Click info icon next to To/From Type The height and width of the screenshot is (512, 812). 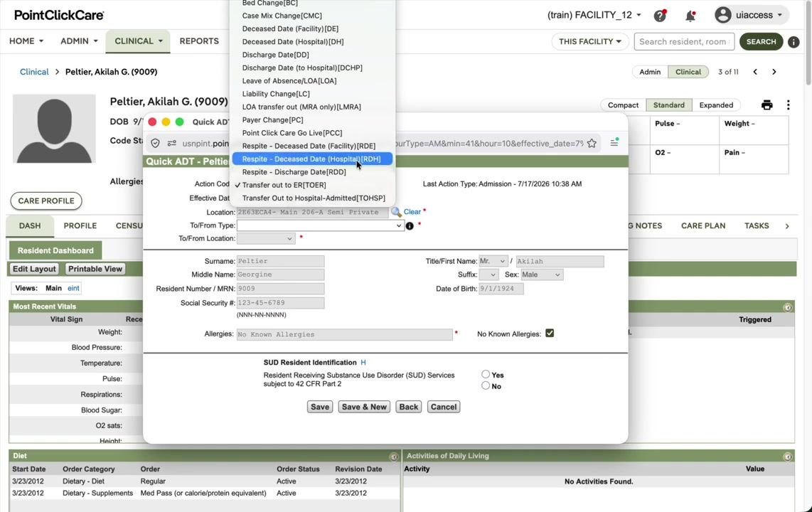[x=410, y=225]
